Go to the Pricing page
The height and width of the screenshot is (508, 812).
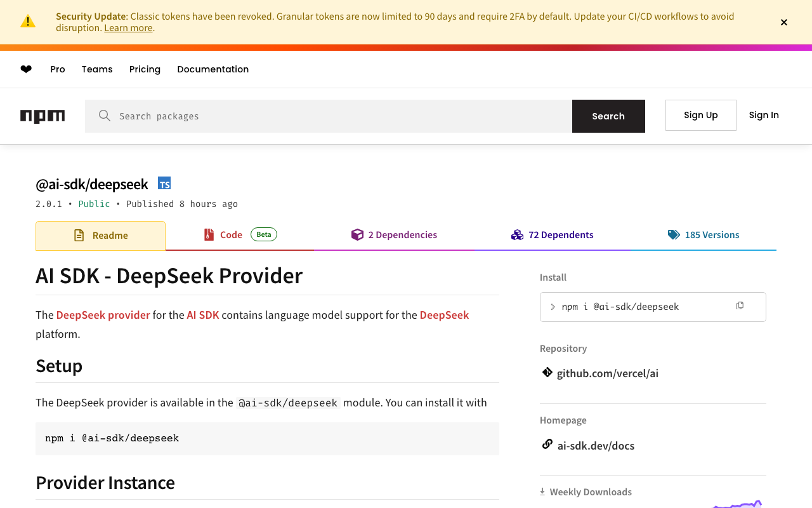click(145, 69)
